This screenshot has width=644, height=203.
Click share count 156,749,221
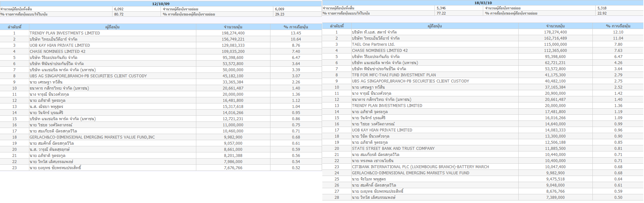coord(233,39)
